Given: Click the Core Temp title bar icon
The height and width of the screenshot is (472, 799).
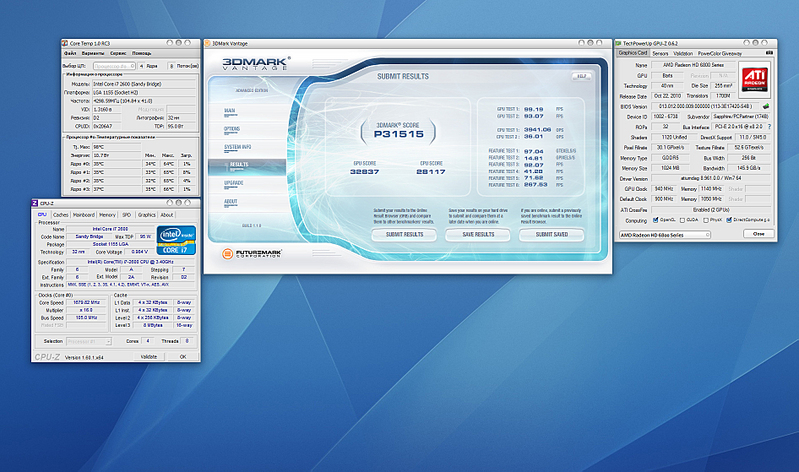Looking at the screenshot, I should click(65, 43).
